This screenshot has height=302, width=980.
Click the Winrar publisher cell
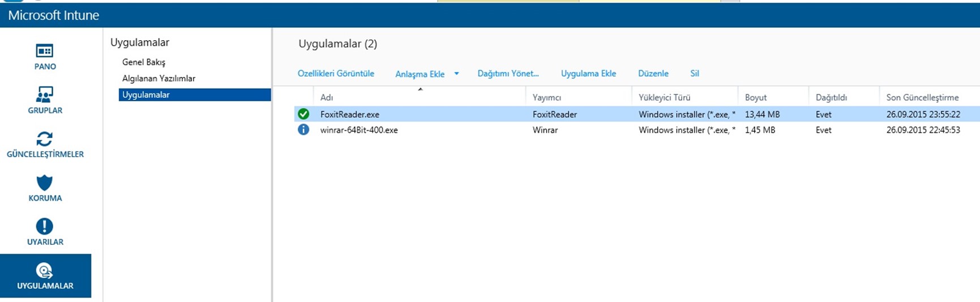click(545, 130)
